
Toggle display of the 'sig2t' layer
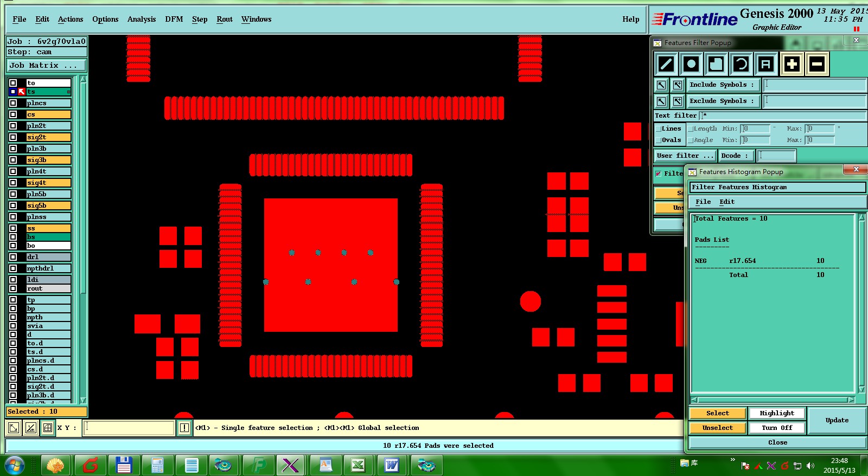[13, 137]
